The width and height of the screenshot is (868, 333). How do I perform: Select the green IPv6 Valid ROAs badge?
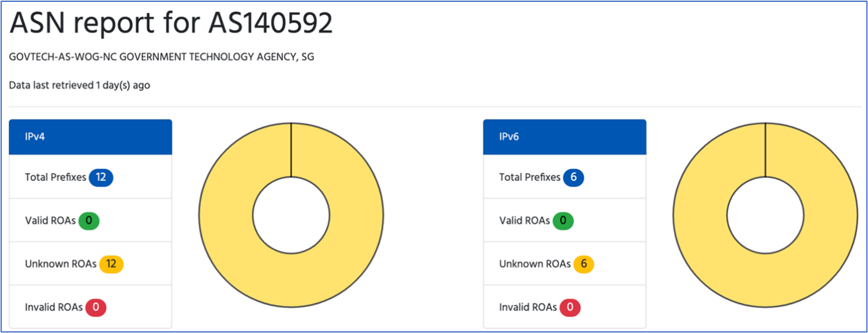click(x=563, y=220)
